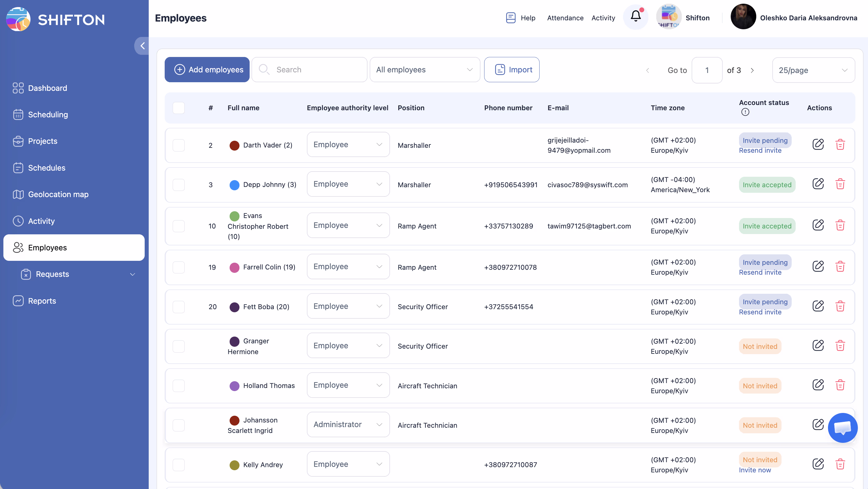Check the box for Farrell Colin
The image size is (868, 489).
coord(179,267)
